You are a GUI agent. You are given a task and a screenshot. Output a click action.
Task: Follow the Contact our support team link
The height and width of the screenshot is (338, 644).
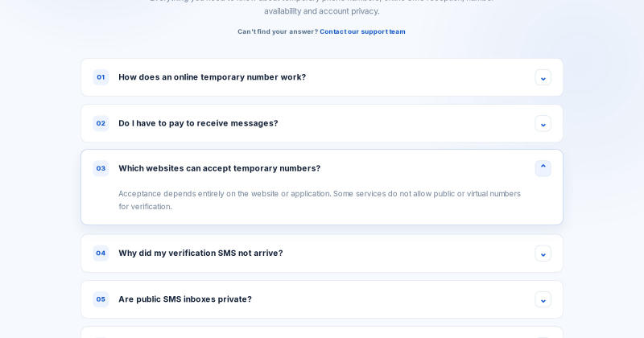click(362, 31)
